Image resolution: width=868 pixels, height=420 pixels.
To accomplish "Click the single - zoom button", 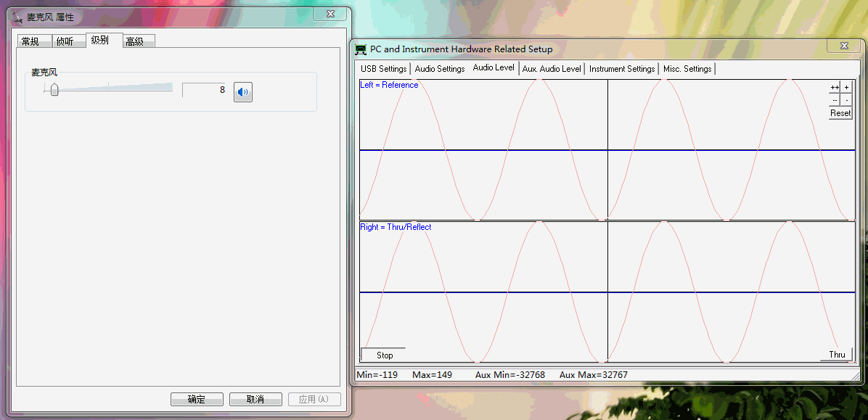I will (846, 100).
